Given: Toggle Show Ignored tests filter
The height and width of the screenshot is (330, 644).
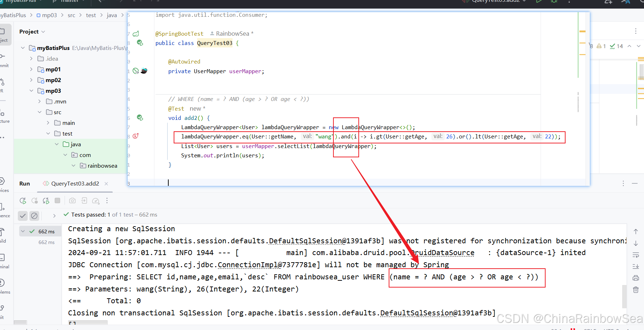Looking at the screenshot, I should click(34, 215).
